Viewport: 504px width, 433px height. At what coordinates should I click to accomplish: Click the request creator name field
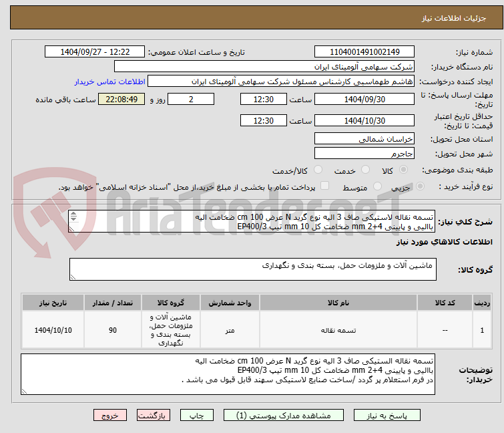pyautogui.click(x=280, y=82)
